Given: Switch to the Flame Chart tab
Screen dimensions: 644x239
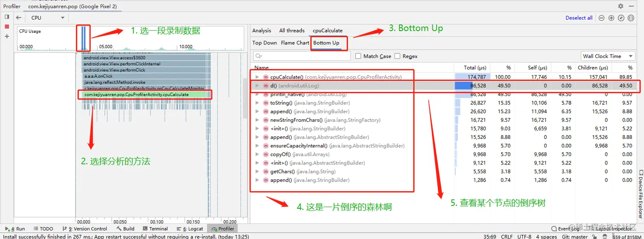Looking at the screenshot, I should tap(295, 43).
